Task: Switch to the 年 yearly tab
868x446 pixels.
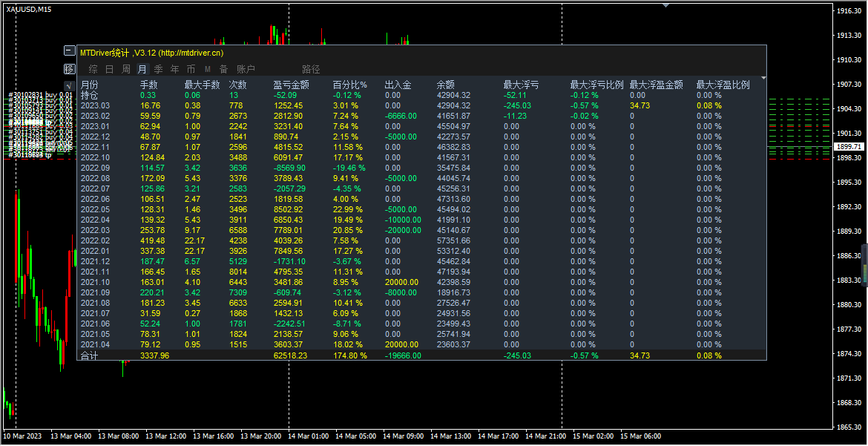Action: point(175,69)
